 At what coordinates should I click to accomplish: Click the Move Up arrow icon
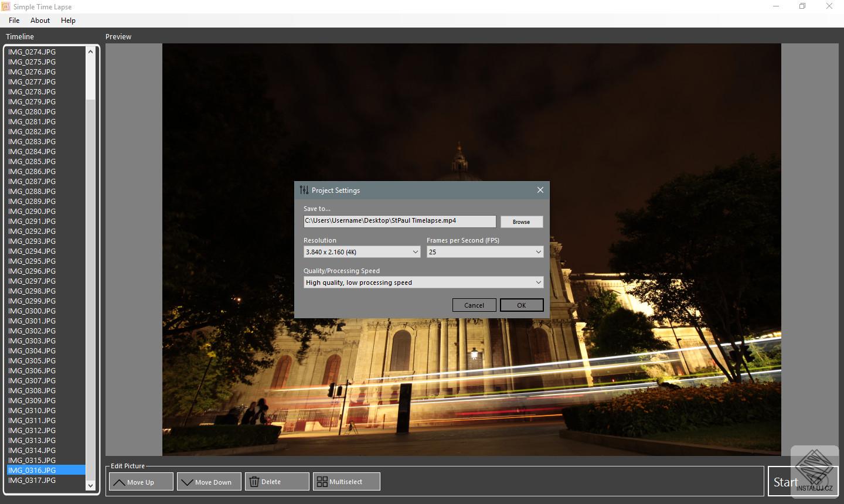coord(119,482)
